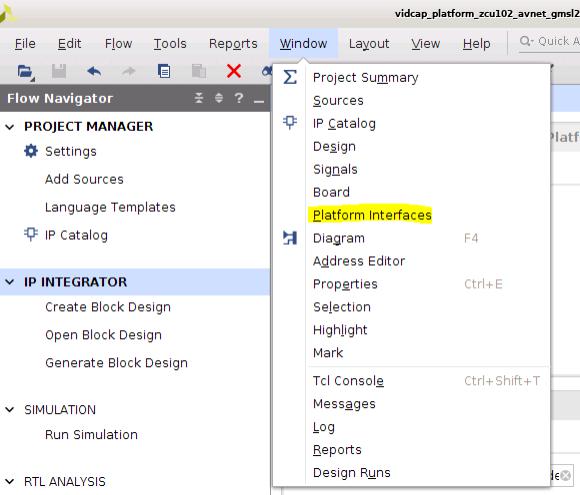Click Run Simulation
The image size is (580, 495).
[x=91, y=435]
